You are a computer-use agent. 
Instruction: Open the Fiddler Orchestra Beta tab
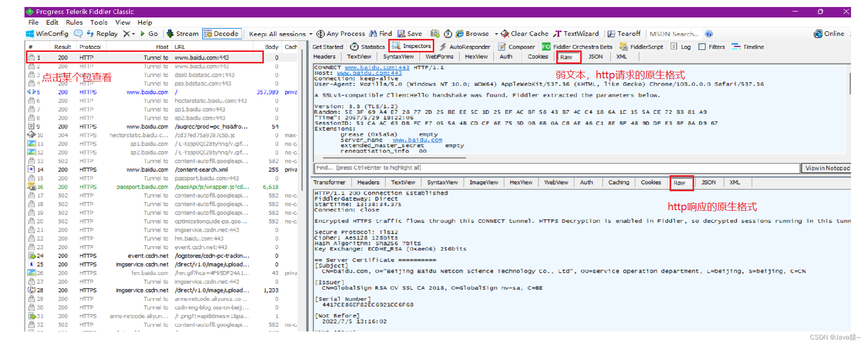click(x=577, y=46)
